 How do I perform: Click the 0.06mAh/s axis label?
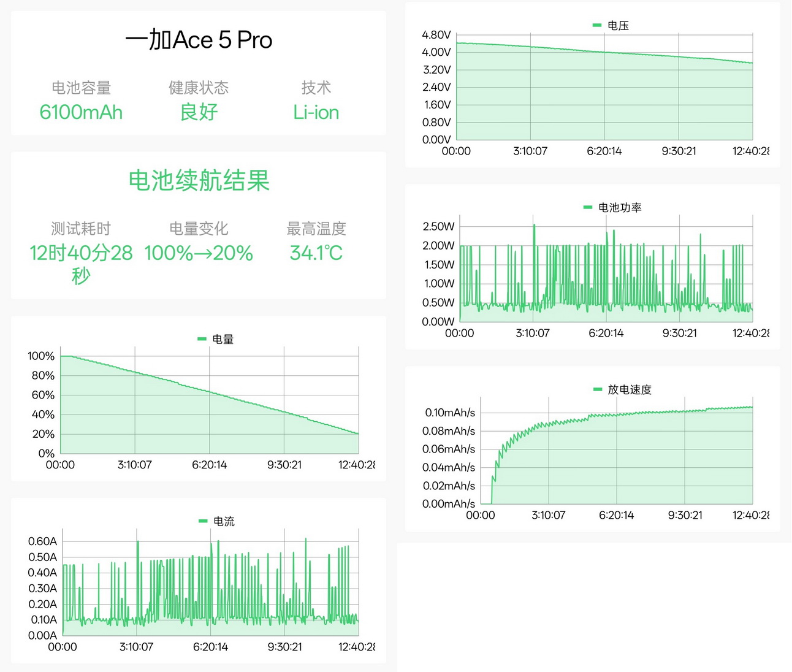coord(449,449)
